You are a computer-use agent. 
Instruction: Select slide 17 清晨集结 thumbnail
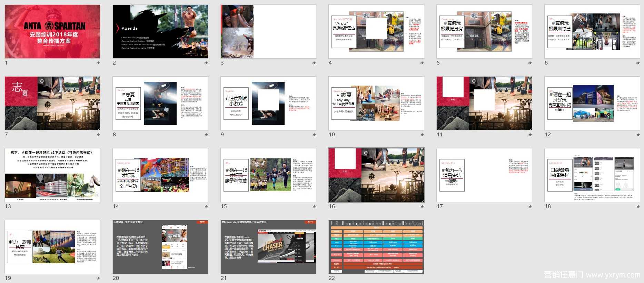click(x=484, y=175)
